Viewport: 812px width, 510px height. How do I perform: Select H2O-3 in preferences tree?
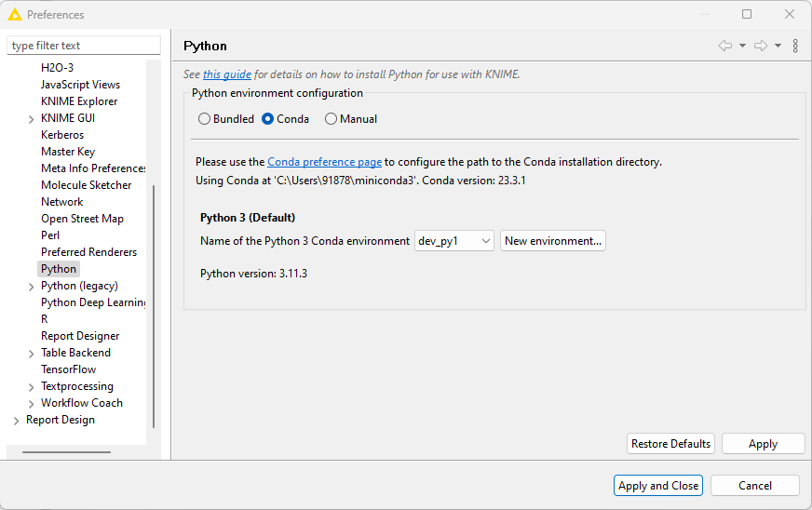(x=58, y=68)
